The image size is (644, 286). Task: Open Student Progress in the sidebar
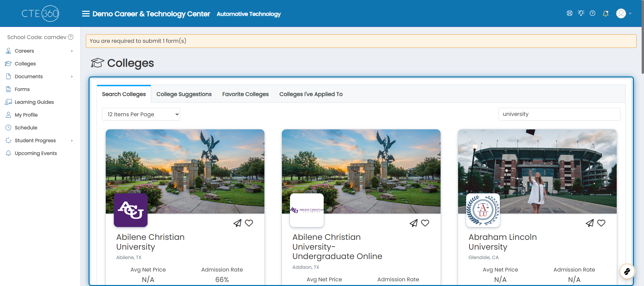point(35,140)
